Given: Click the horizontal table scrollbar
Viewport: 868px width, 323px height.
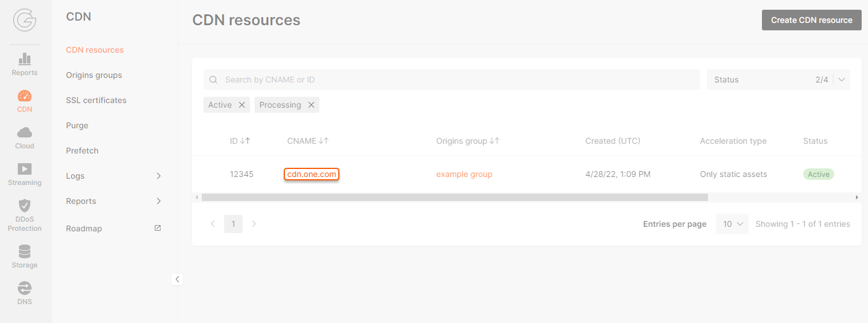Looking at the screenshot, I should [455, 197].
